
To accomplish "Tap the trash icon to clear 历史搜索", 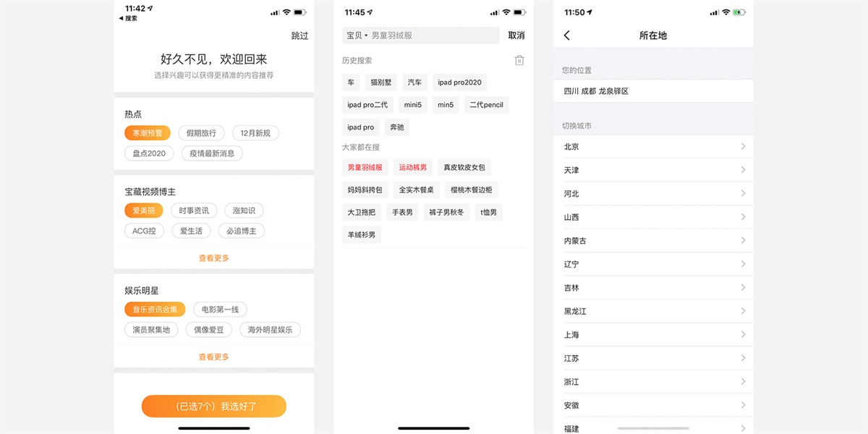I will [519, 59].
